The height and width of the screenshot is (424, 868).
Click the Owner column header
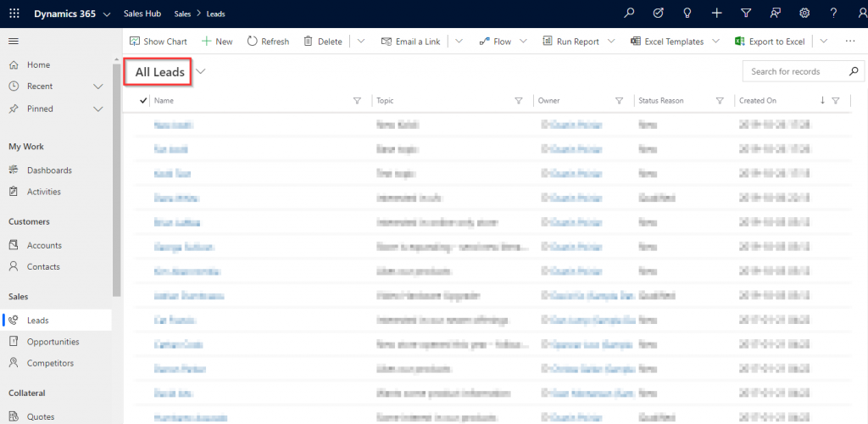click(x=549, y=101)
